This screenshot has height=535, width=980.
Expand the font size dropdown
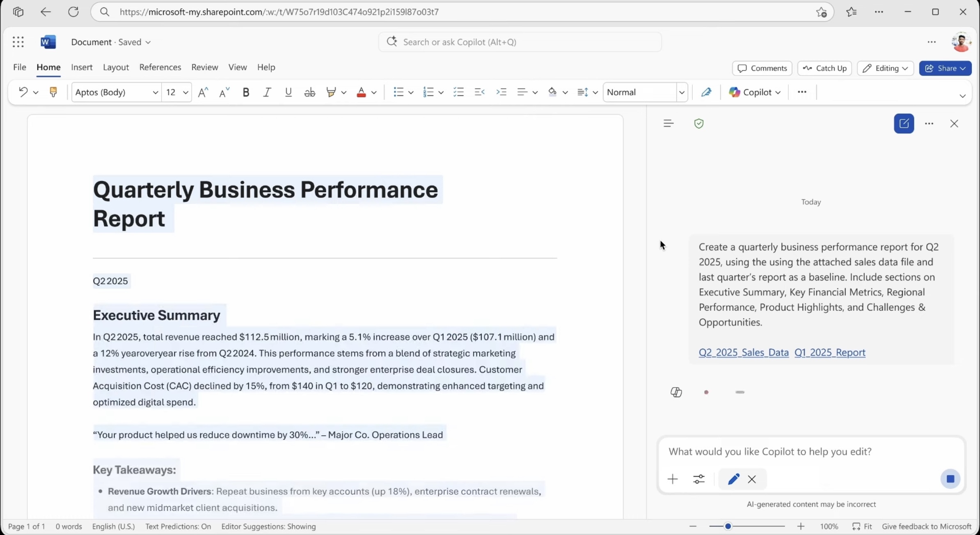point(185,92)
